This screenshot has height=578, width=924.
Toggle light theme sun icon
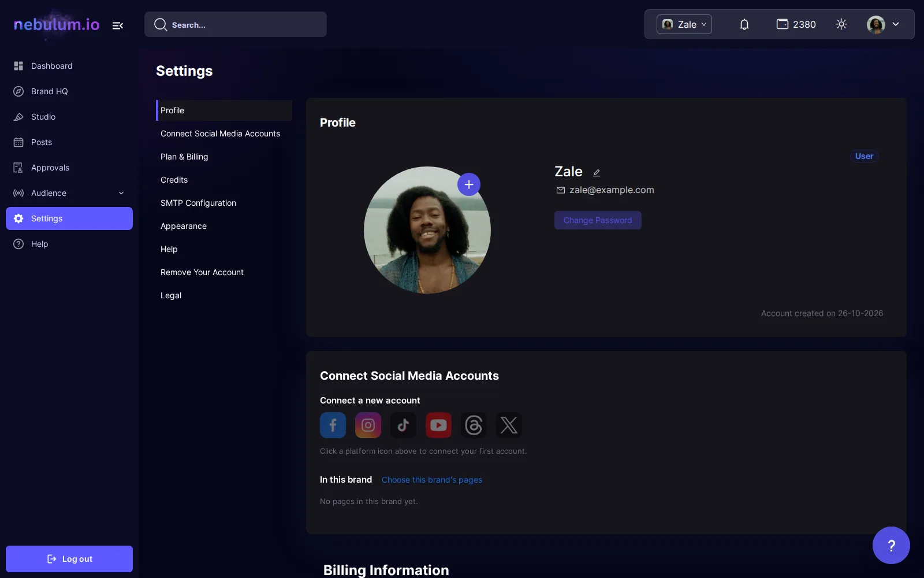point(841,24)
